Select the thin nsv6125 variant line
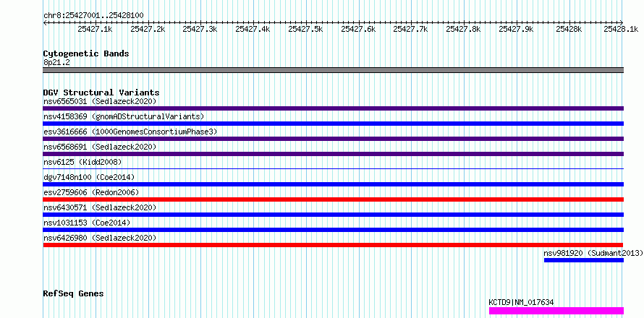The height and width of the screenshot is (318, 644). pyautogui.click(x=334, y=168)
